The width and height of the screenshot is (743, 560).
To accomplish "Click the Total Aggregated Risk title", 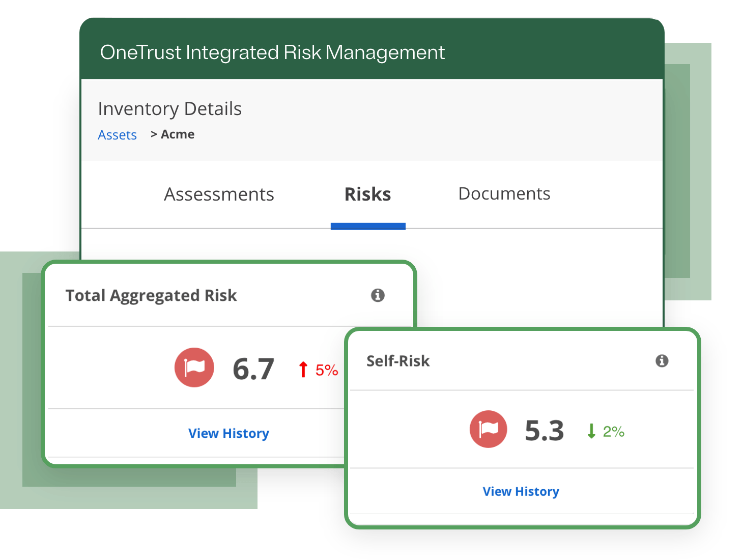I will [151, 296].
